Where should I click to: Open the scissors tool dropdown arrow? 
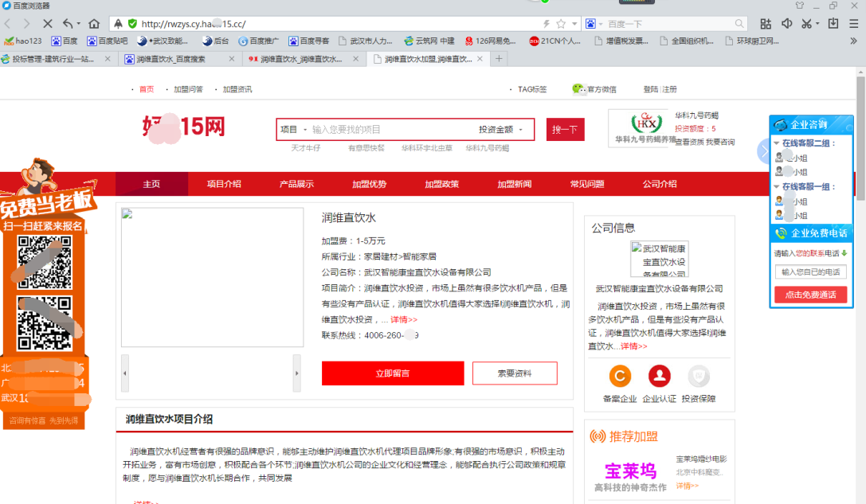[x=817, y=24]
